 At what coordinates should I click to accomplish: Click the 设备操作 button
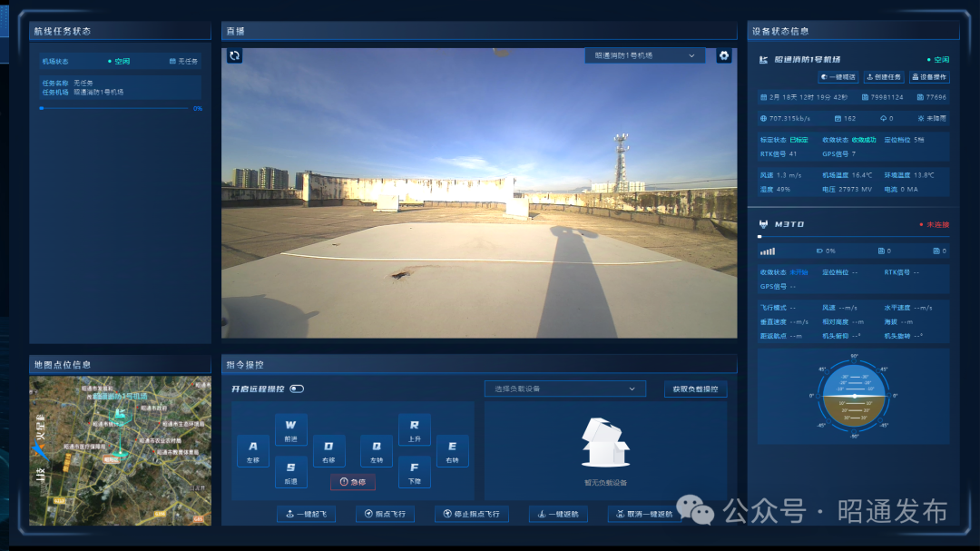(929, 77)
